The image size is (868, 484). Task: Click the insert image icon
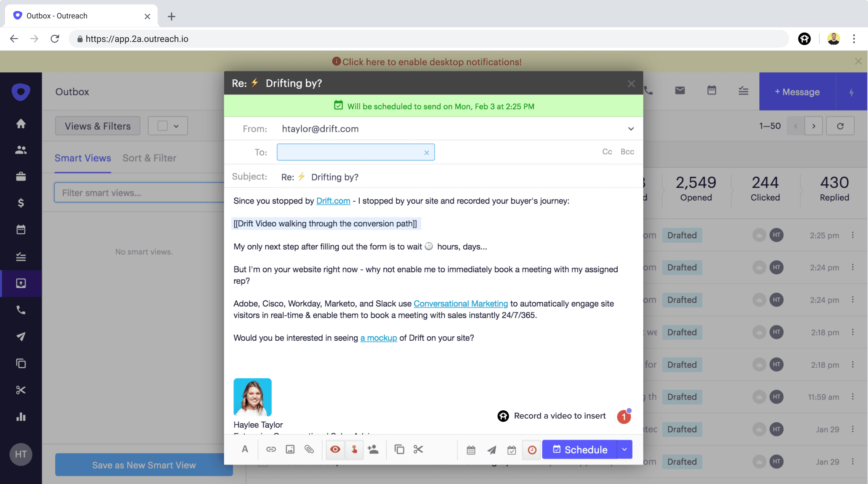pos(290,449)
